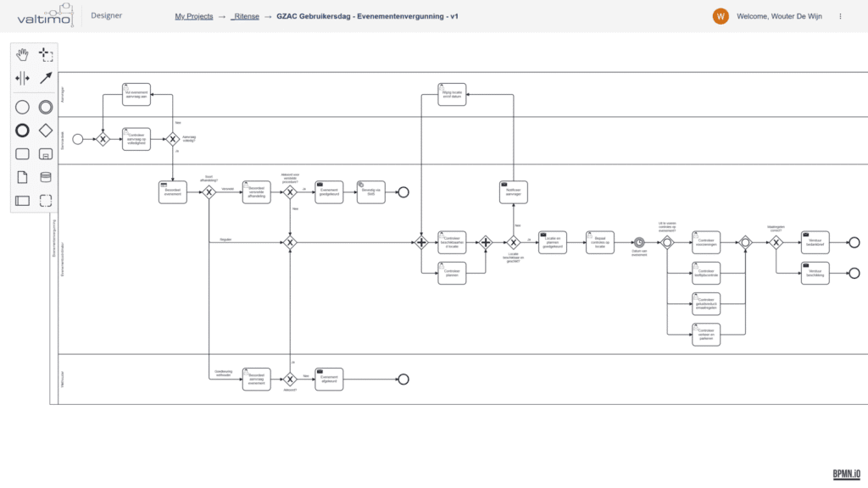The width and height of the screenshot is (868, 488).
Task: Click the Valtimo logo
Action: point(46,15)
